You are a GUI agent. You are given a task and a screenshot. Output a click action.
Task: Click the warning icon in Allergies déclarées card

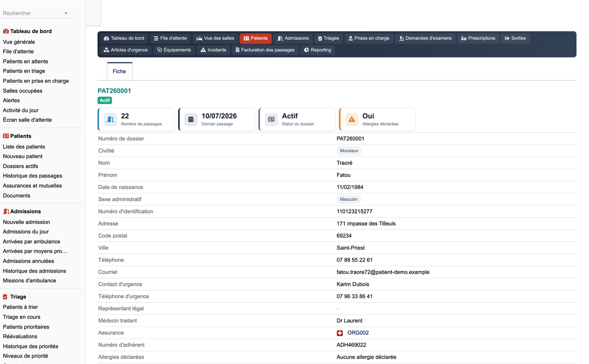[x=352, y=120]
